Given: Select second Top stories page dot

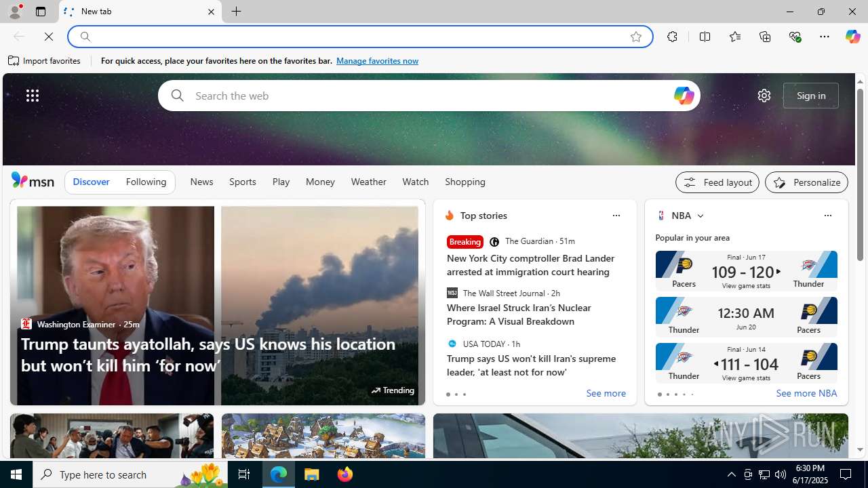Looking at the screenshot, I should tap(456, 394).
